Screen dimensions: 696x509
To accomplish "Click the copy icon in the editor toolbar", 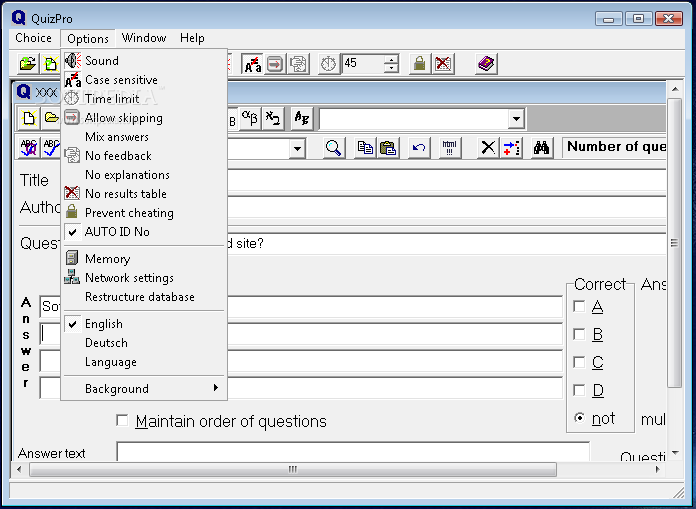I will (365, 147).
